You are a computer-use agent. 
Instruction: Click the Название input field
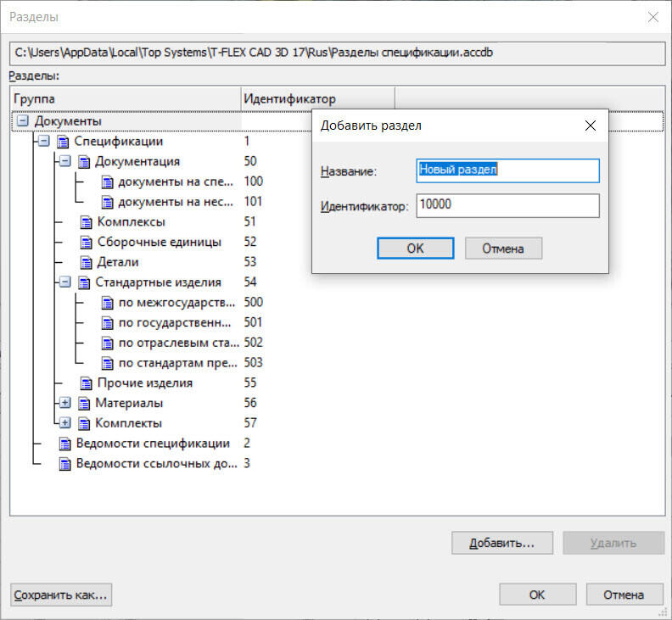point(508,171)
